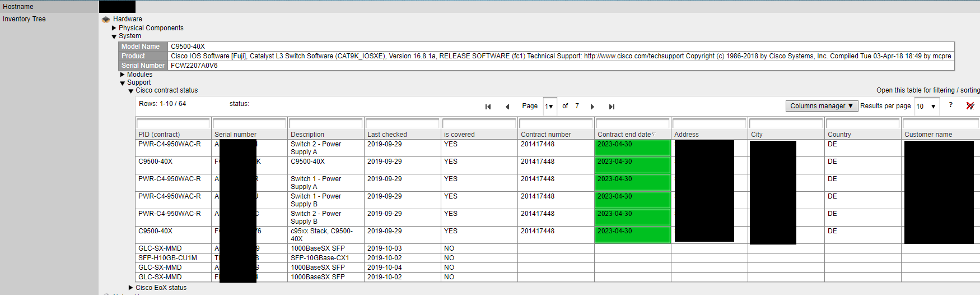Clear table filters with red X icon
The width and height of the screenshot is (980, 295).
tap(970, 105)
